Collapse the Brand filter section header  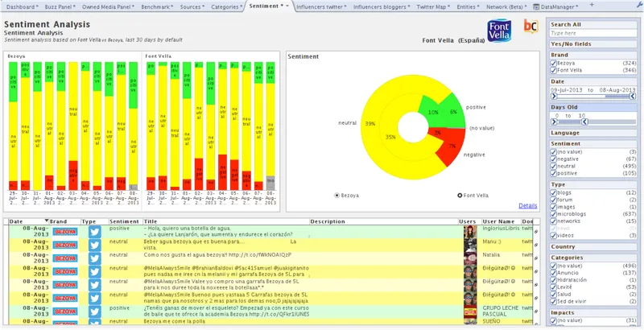point(593,55)
